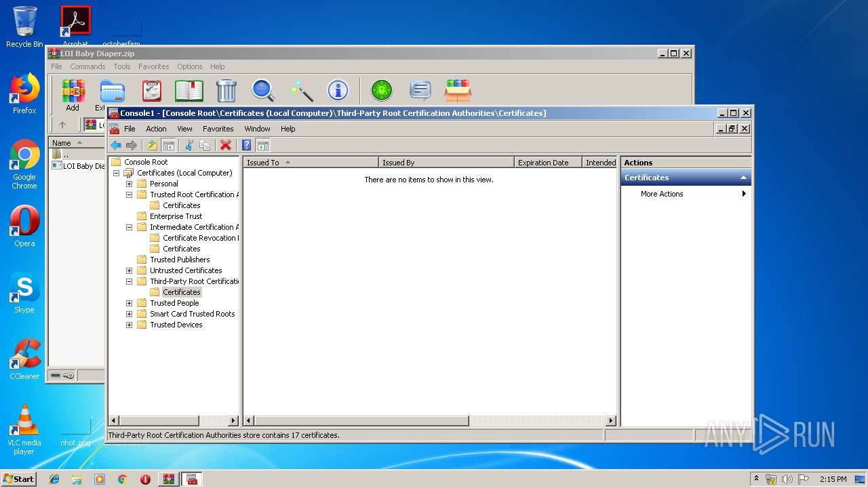868x488 pixels.
Task: Click WinRAR Find magnifier icon
Action: tap(263, 90)
